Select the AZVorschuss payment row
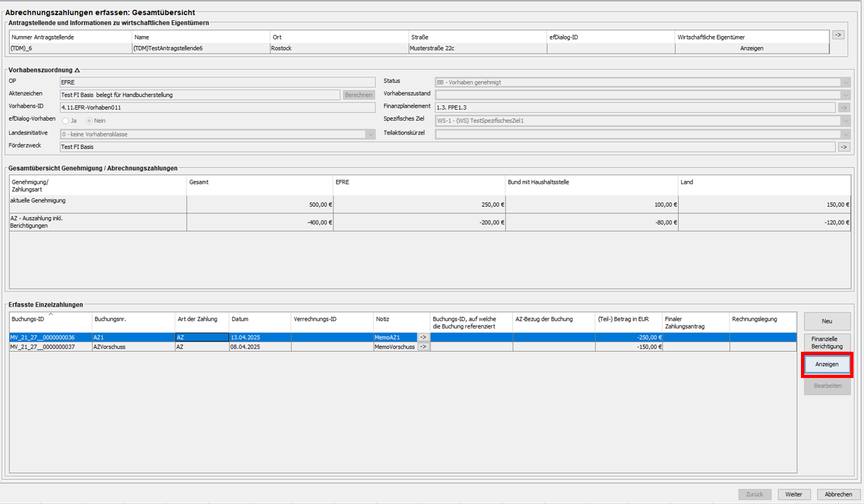The height and width of the screenshot is (504, 864). (131, 347)
